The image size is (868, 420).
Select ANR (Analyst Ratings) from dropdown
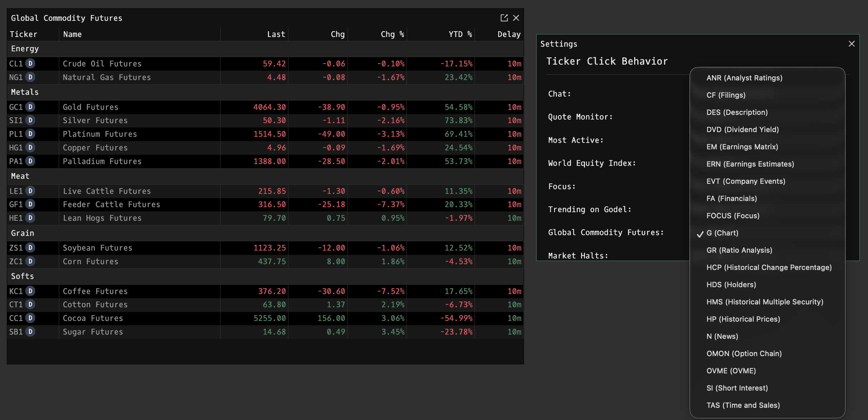pos(767,78)
